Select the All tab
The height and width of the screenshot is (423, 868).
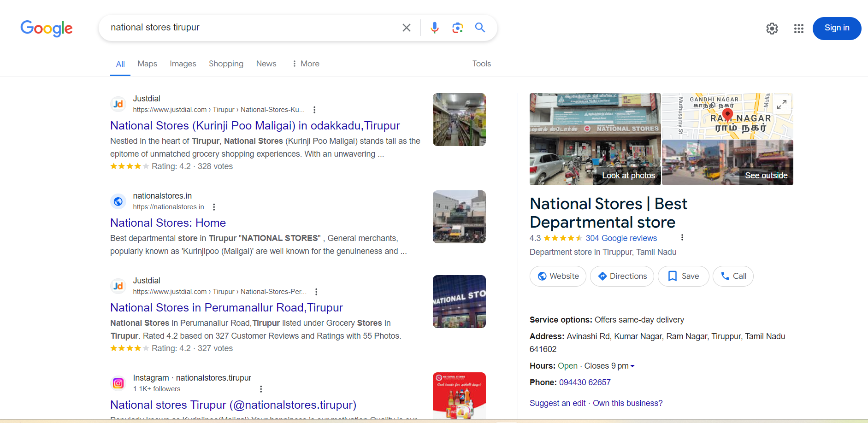[120, 64]
